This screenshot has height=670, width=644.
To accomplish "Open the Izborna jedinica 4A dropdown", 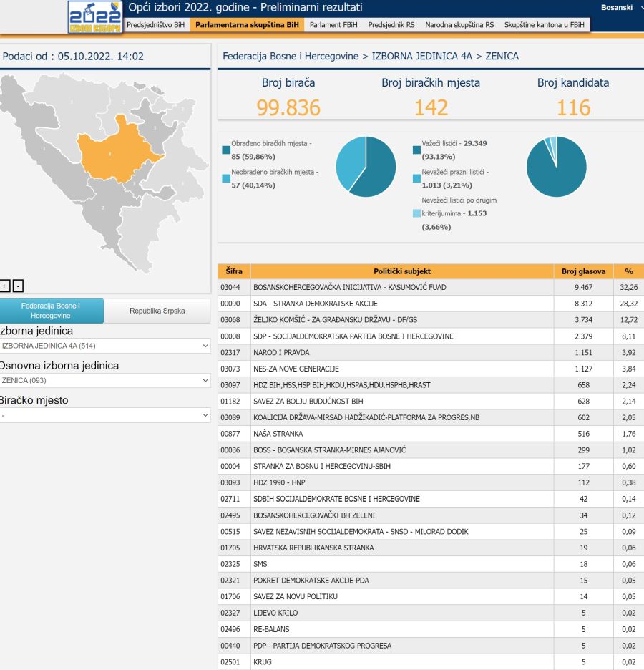I will 104,346.
